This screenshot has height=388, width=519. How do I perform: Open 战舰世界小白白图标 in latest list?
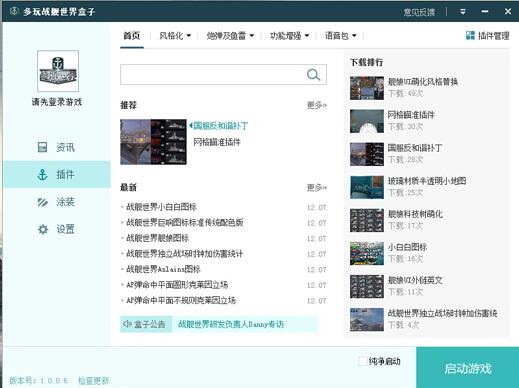pyautogui.click(x=161, y=207)
